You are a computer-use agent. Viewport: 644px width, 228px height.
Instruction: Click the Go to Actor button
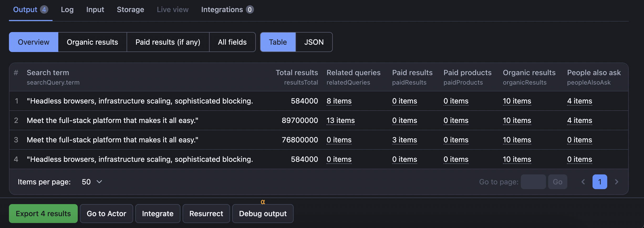pyautogui.click(x=106, y=214)
